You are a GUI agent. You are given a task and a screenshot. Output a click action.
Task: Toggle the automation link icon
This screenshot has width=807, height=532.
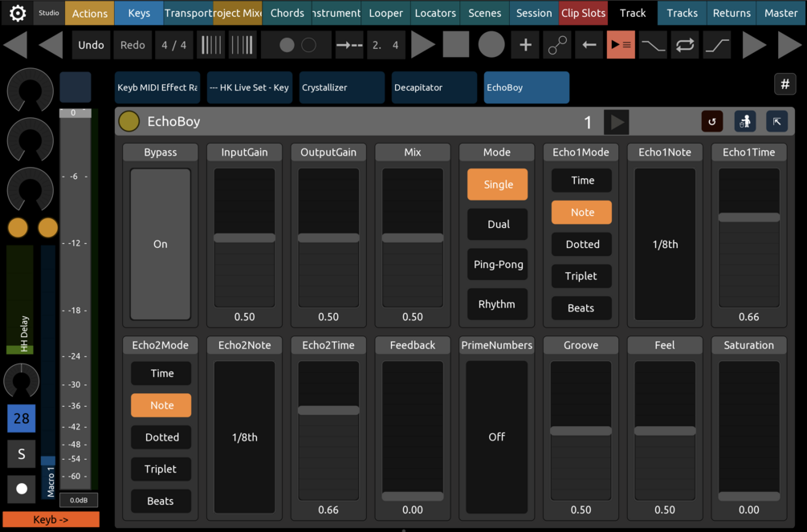tap(557, 45)
